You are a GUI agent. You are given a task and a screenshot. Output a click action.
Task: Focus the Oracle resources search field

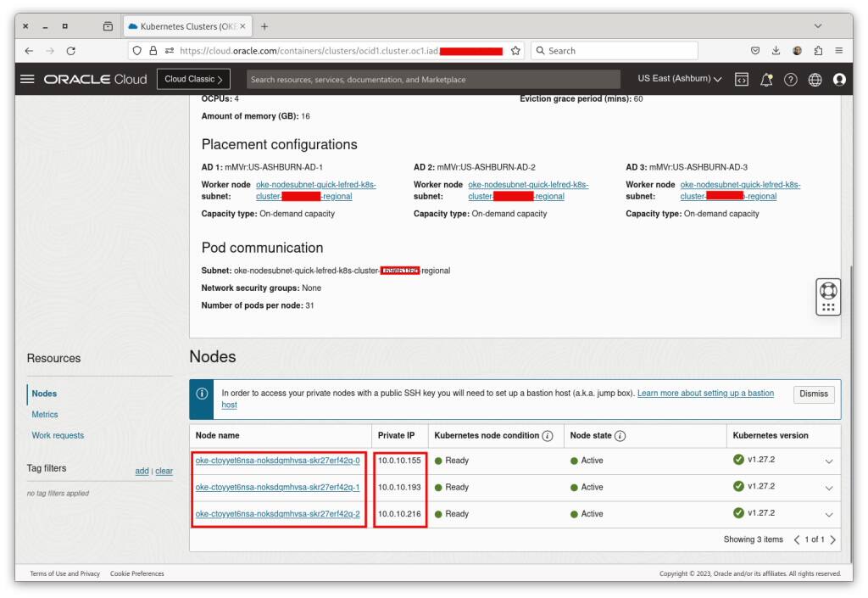[x=433, y=80]
